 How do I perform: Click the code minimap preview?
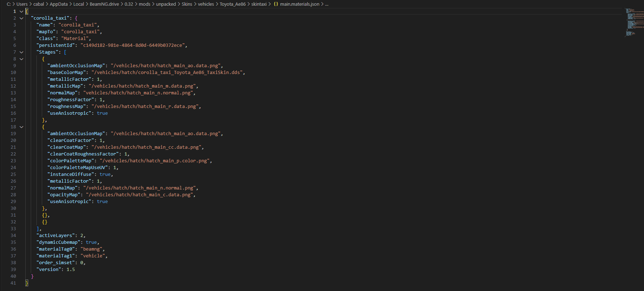[634, 21]
